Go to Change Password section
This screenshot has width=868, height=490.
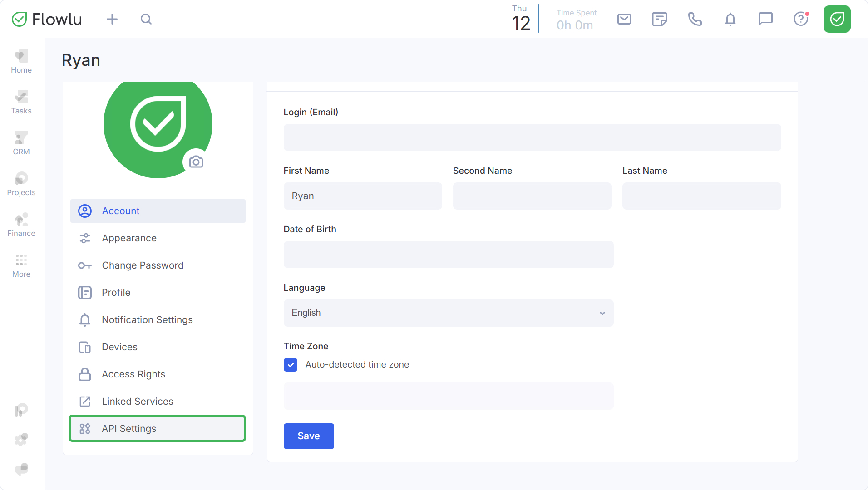(x=143, y=265)
